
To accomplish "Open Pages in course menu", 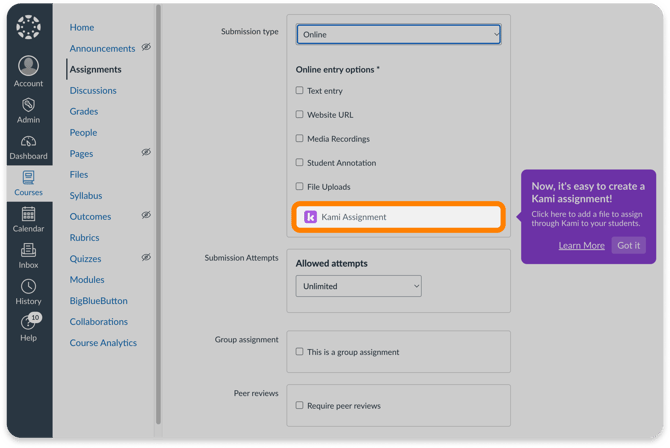I will click(x=81, y=153).
